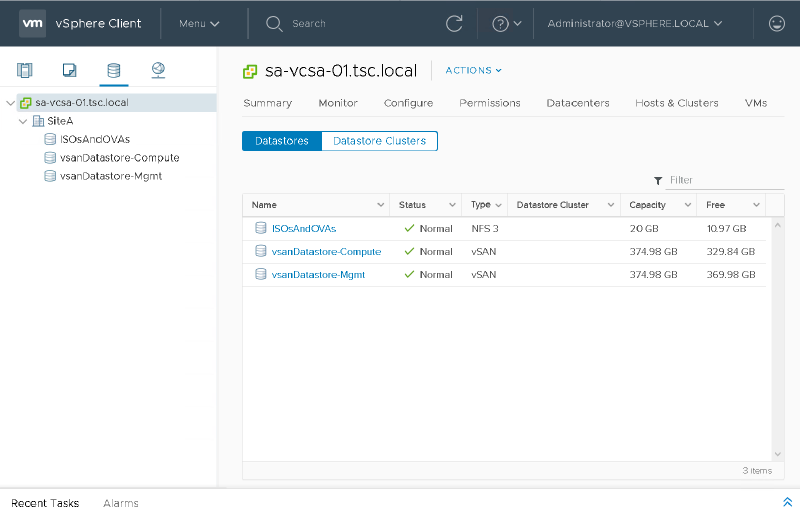
Task: Open the Menu dropdown
Action: tap(199, 23)
